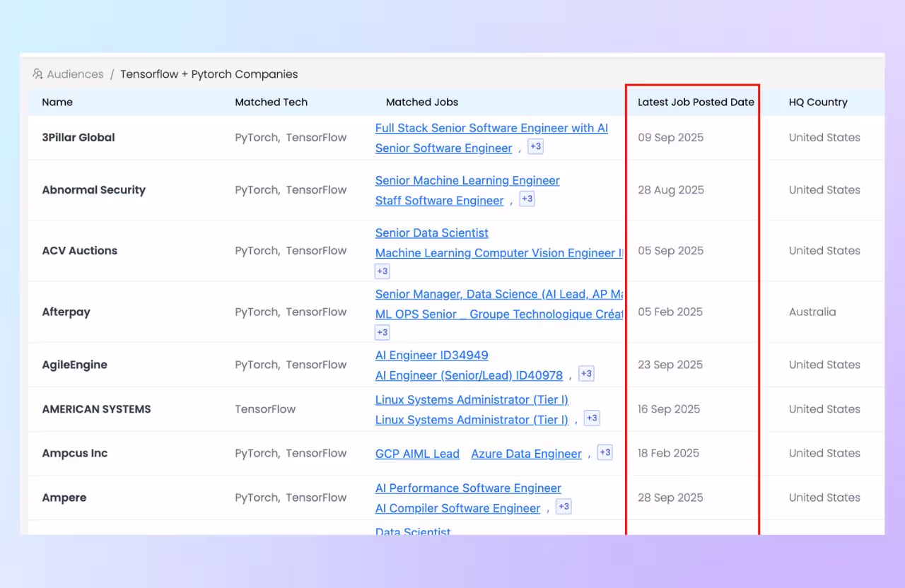The width and height of the screenshot is (905, 588).
Task: Expand +3 more jobs for AgileEngine
Action: pyautogui.click(x=586, y=374)
